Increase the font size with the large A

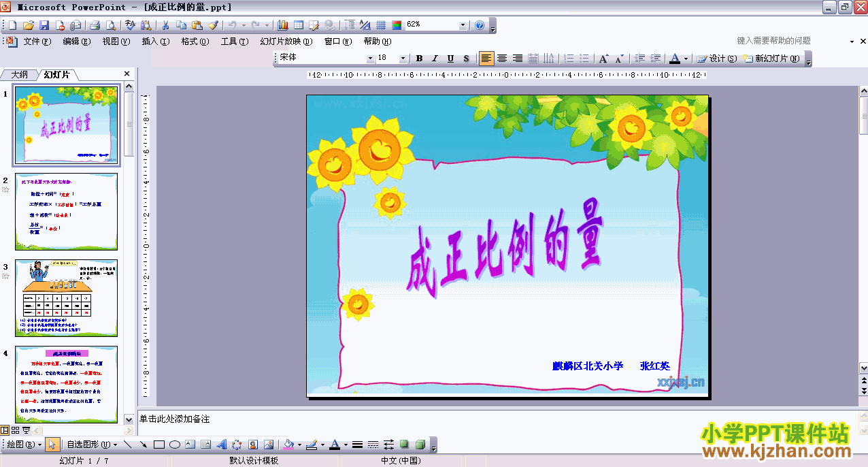pos(603,59)
